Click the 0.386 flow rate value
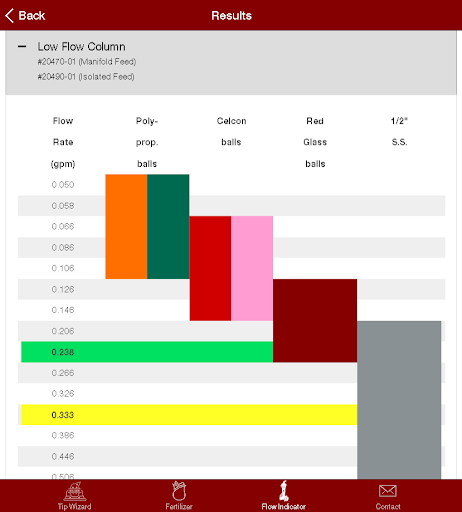The width and height of the screenshot is (462, 512). 63,436
